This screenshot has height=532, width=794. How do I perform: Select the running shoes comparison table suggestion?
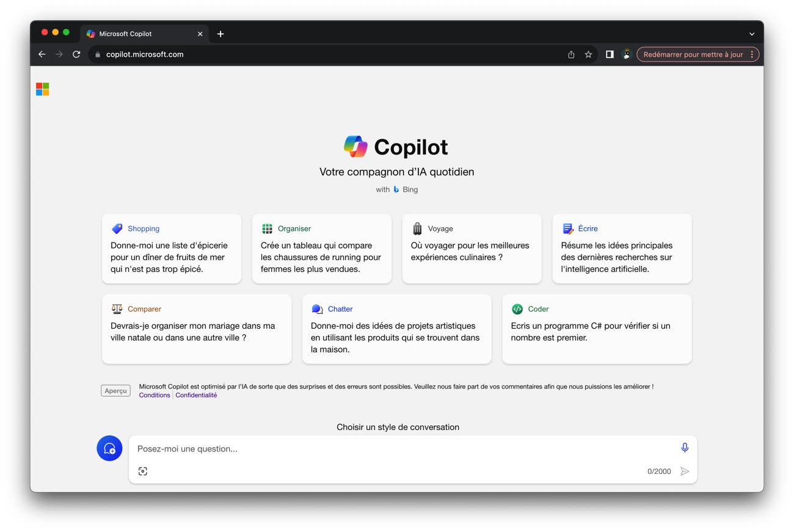[322, 249]
